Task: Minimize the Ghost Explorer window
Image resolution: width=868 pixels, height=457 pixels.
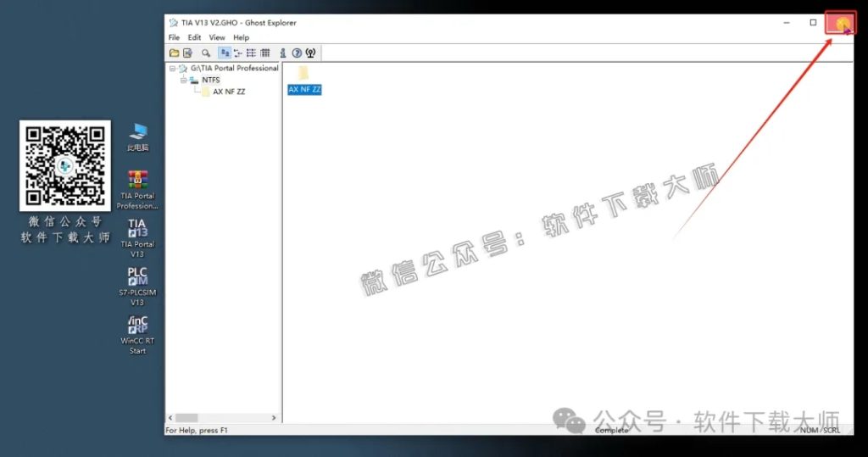Action: point(787,23)
